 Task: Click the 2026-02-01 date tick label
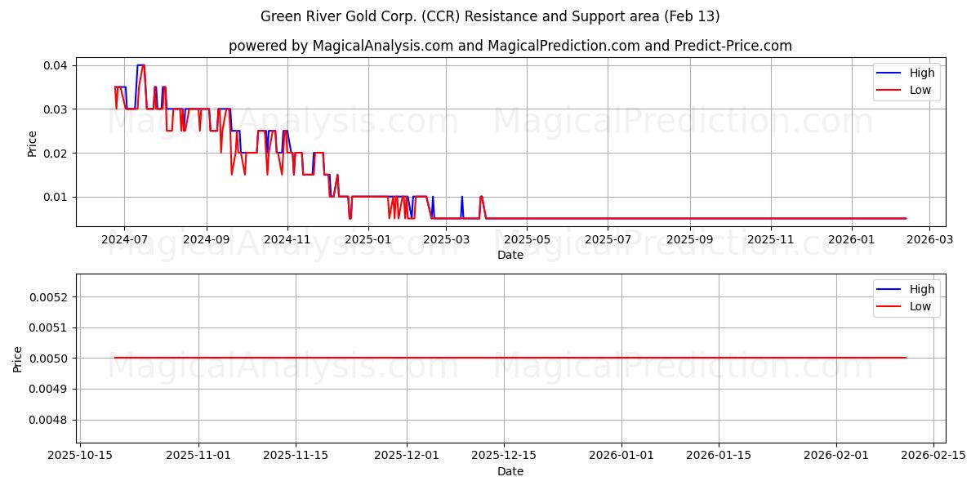(x=837, y=457)
